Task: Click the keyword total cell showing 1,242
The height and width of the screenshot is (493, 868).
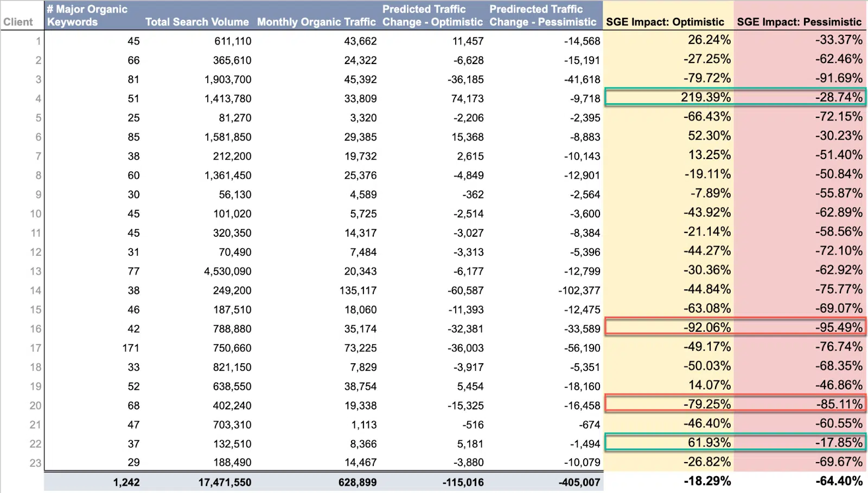Action: click(127, 482)
